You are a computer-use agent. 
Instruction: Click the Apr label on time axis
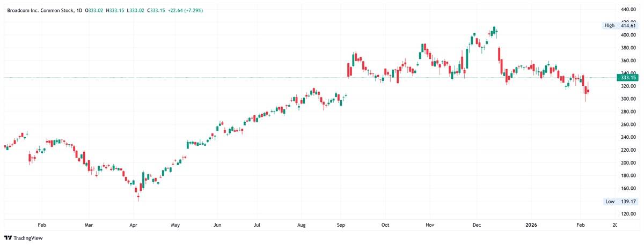[133, 226]
